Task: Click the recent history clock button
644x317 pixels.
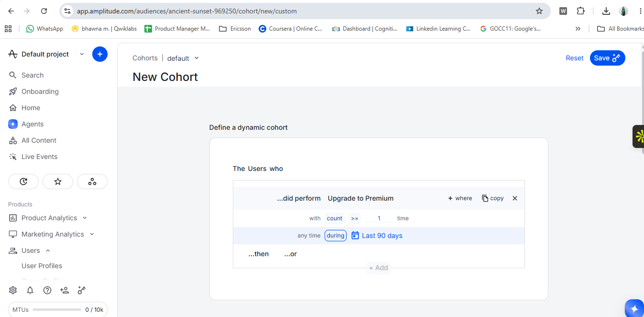Action: (23, 181)
